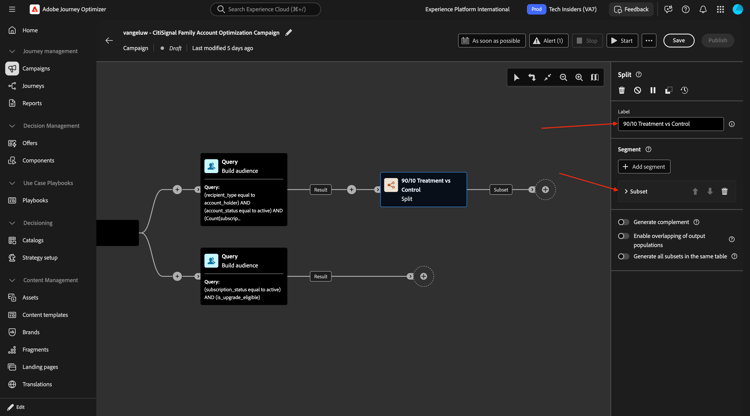Open the apps grid switcher

(x=720, y=9)
